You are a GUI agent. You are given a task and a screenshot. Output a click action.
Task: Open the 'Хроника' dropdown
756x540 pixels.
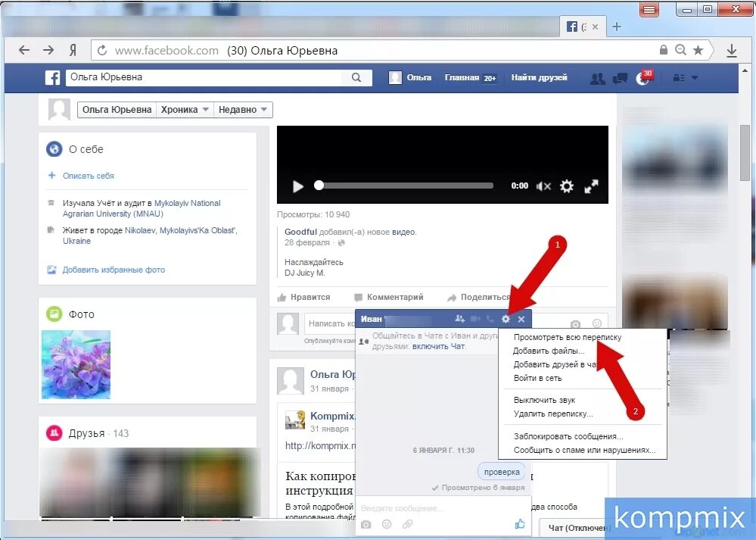pos(185,110)
